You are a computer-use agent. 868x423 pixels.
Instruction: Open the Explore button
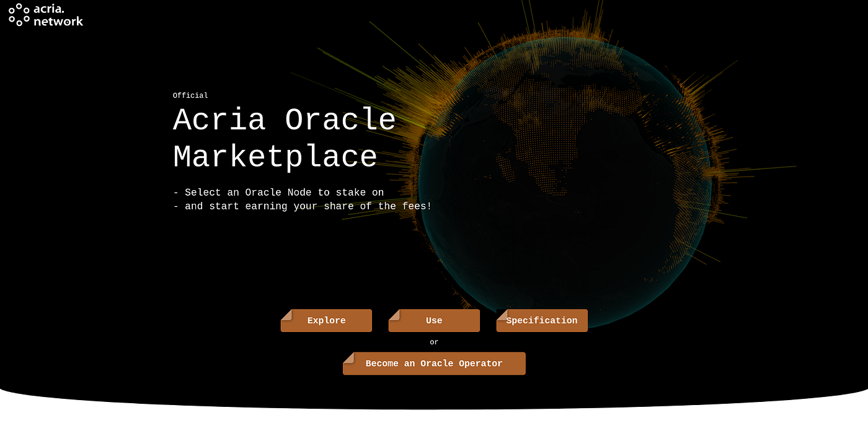pos(326,320)
